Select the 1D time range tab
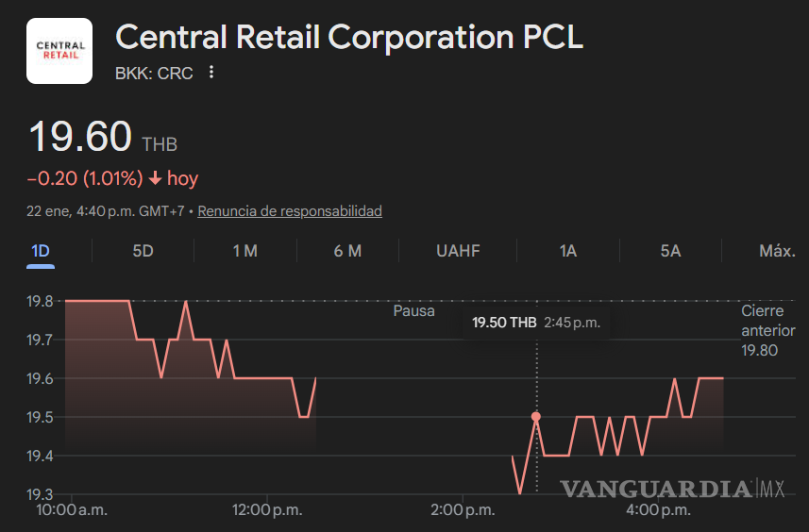Image resolution: width=809 pixels, height=532 pixels. [x=41, y=251]
